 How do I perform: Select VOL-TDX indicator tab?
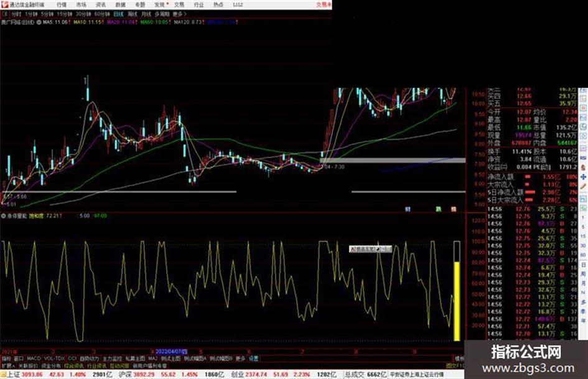[x=54, y=358]
